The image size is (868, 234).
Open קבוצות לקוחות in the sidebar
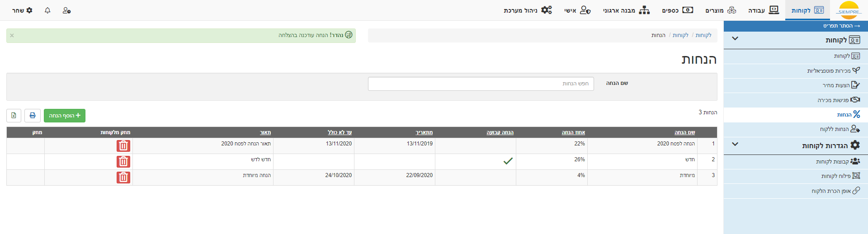[x=838, y=161]
